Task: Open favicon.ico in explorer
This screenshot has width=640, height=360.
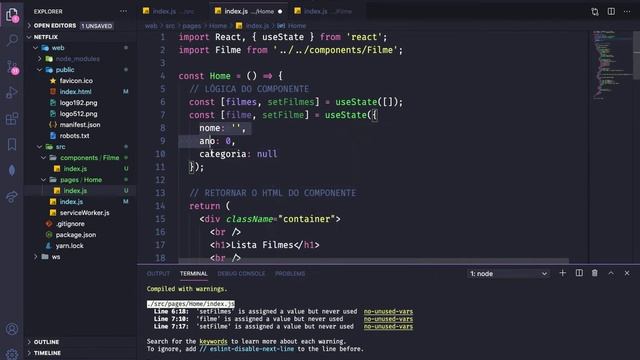Action: pos(76,81)
